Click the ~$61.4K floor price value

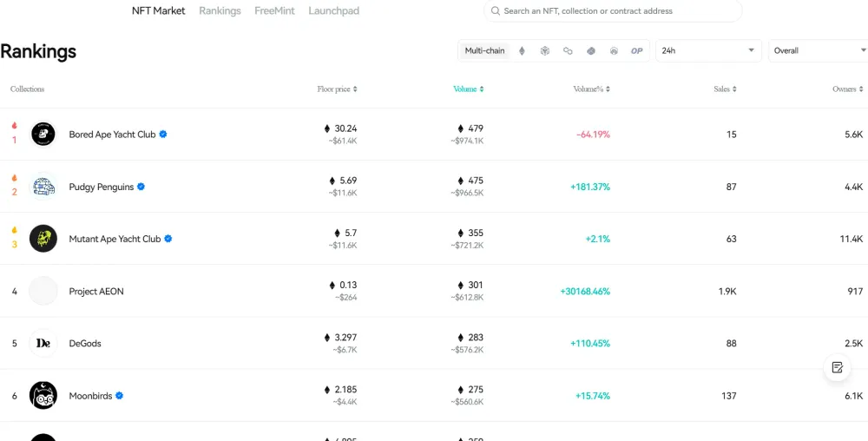(343, 141)
